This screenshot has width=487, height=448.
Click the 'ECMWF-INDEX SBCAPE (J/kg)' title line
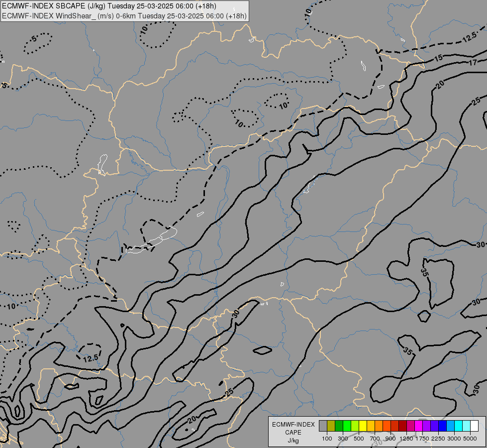(x=109, y=6)
